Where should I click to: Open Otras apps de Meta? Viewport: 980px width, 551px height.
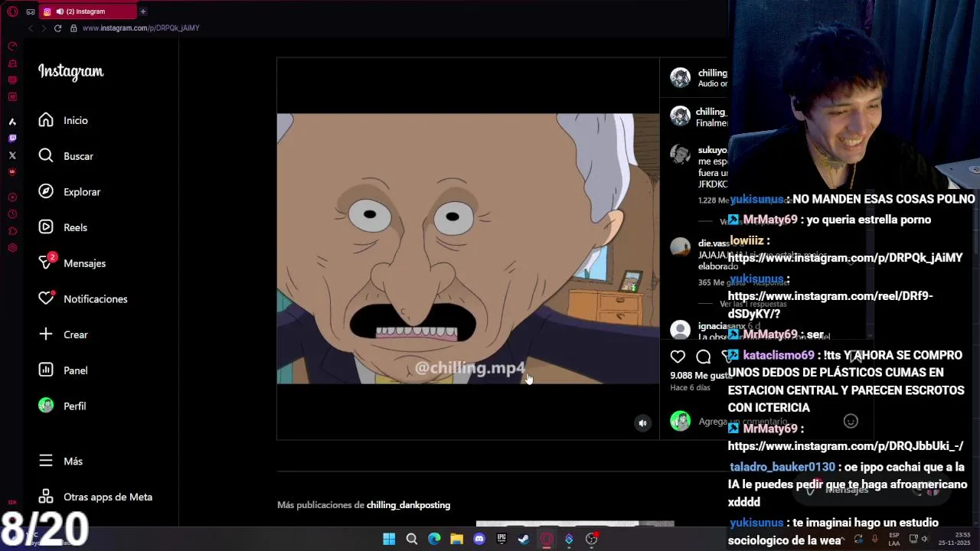click(96, 497)
